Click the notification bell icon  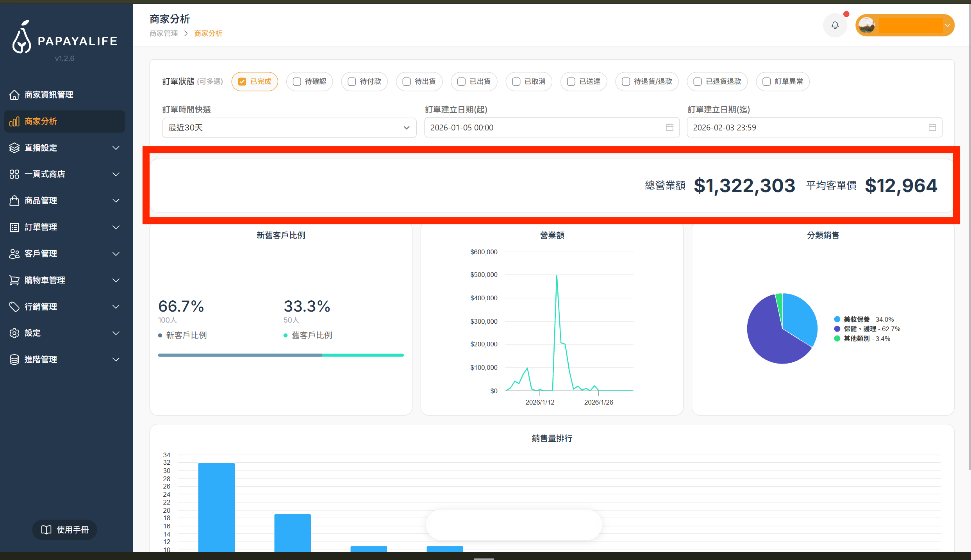[835, 25]
